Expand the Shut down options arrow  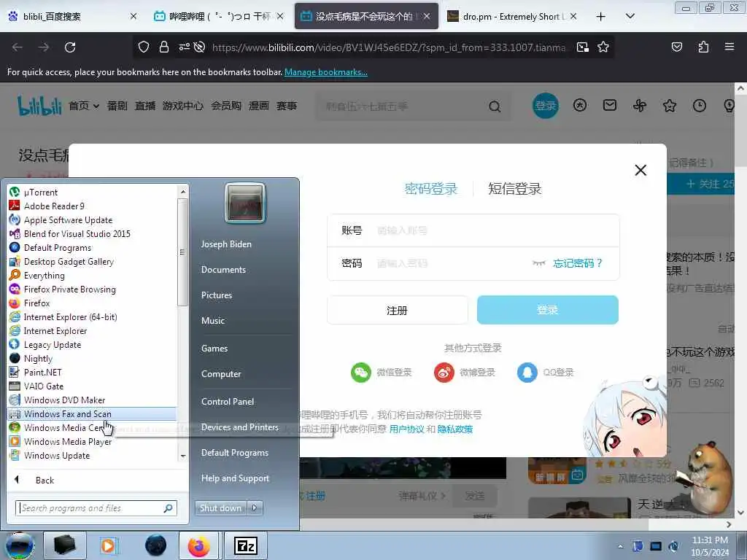pos(255,508)
